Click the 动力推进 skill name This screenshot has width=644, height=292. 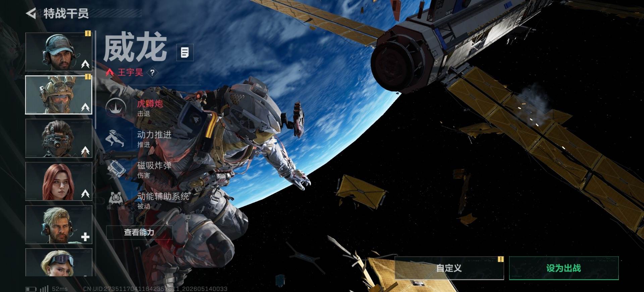coord(154,135)
